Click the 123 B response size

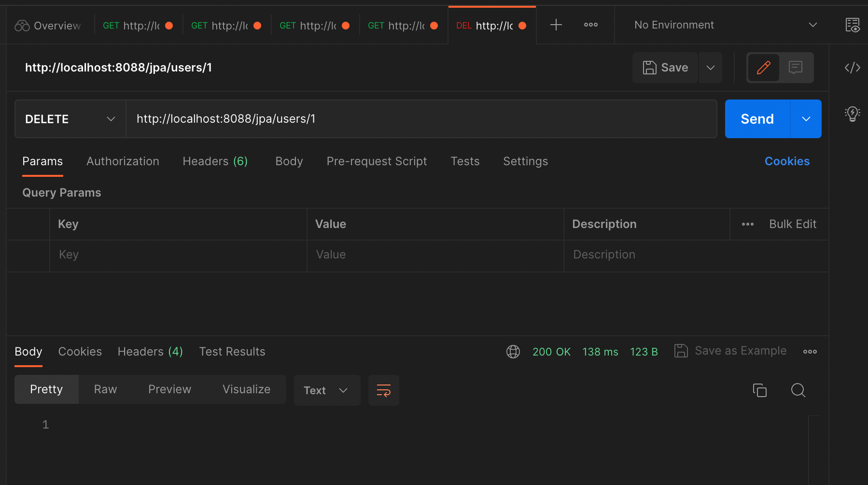(644, 352)
